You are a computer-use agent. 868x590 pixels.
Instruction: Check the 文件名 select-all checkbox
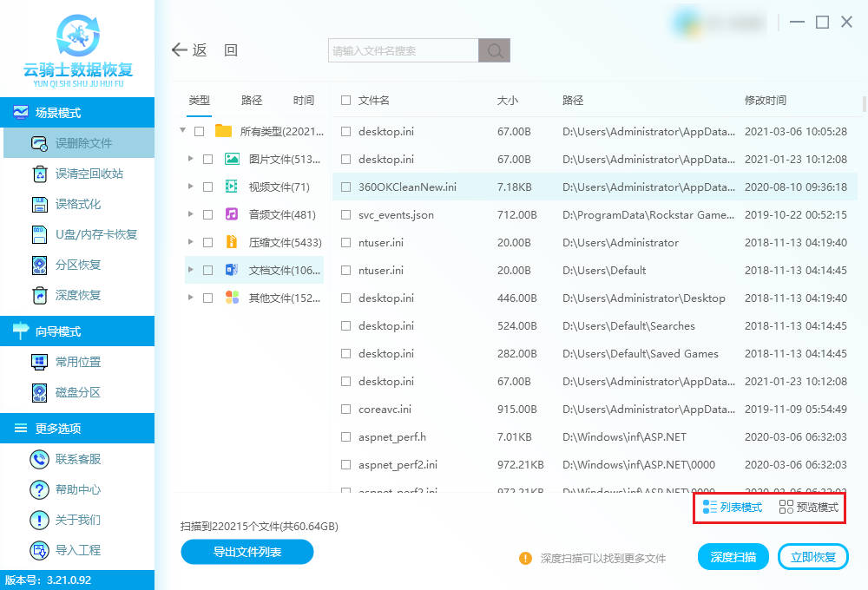point(346,100)
